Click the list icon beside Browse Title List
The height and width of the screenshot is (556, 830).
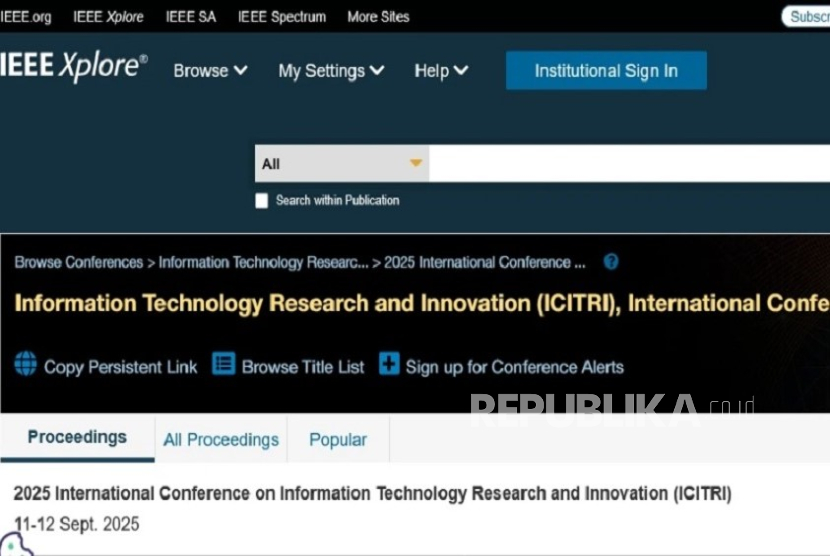(223, 364)
